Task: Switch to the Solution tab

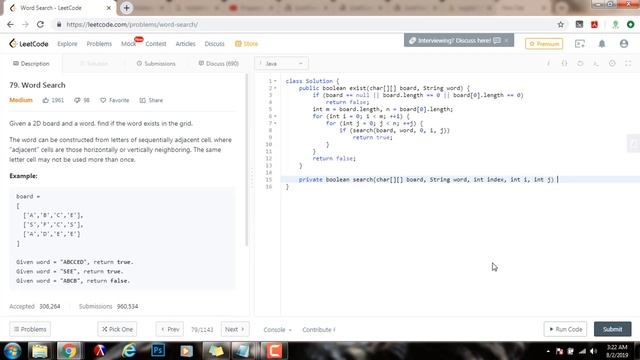Action: click(94, 64)
